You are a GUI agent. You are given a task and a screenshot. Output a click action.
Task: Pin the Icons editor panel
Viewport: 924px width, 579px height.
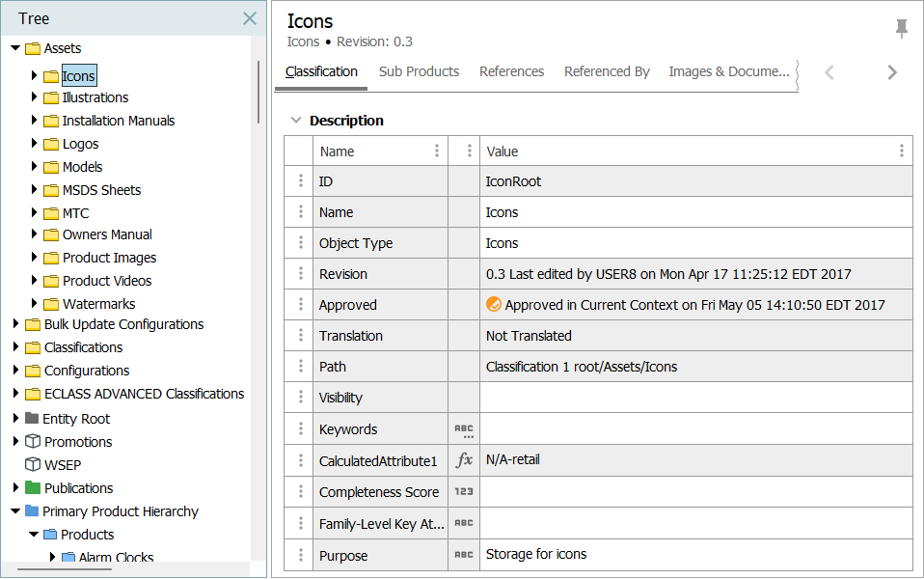tap(901, 29)
